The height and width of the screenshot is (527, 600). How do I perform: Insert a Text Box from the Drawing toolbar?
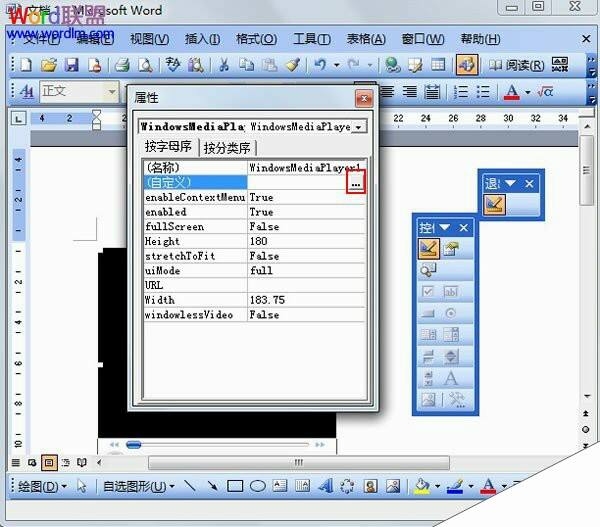tap(280, 486)
